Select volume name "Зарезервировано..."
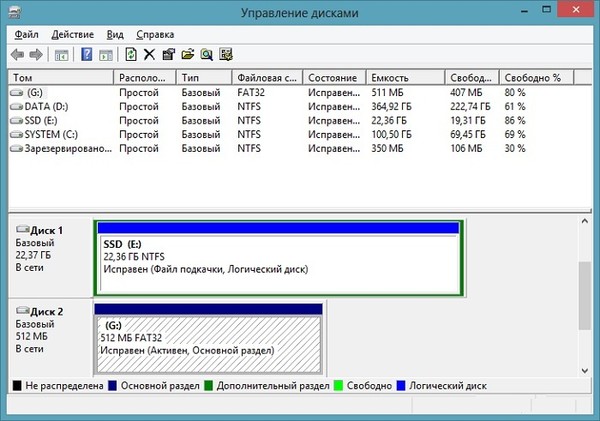 pos(68,148)
